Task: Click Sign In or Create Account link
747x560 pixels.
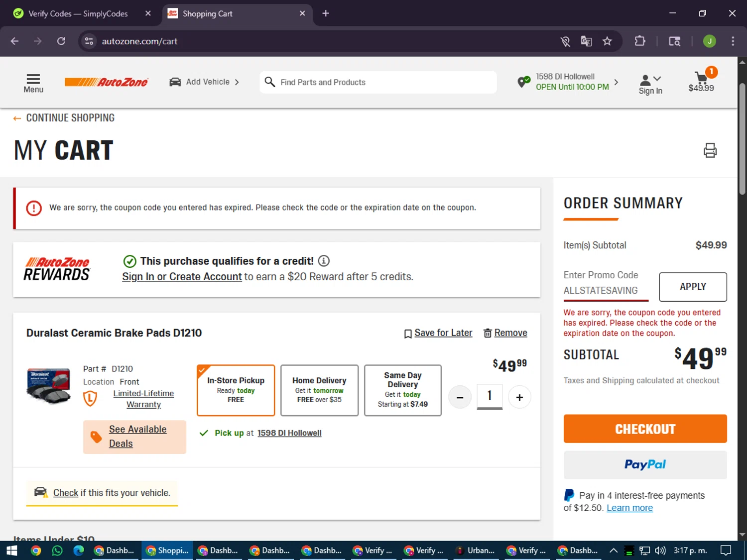Action: [x=182, y=277]
